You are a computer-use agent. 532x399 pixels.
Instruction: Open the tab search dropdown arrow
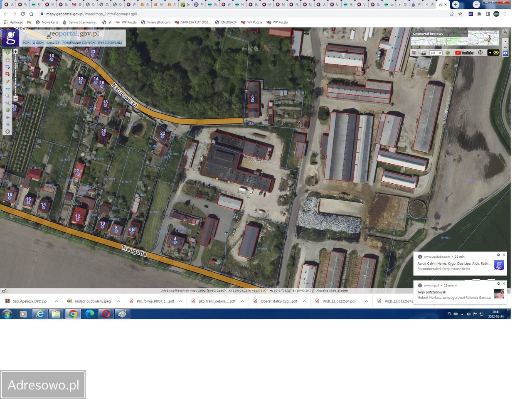click(476, 5)
